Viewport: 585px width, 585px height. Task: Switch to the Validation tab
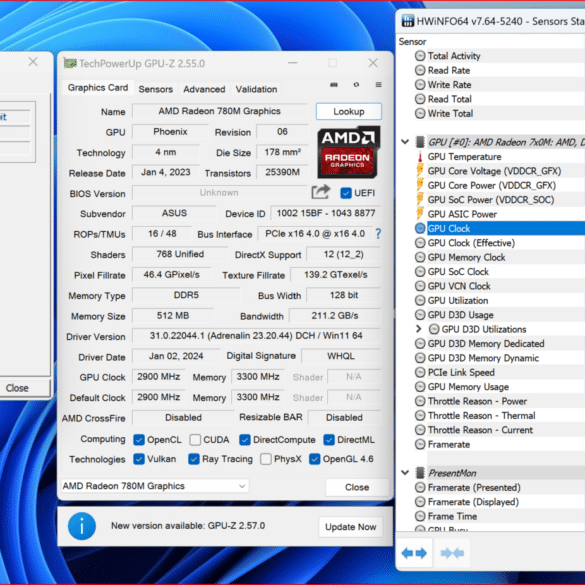point(256,89)
